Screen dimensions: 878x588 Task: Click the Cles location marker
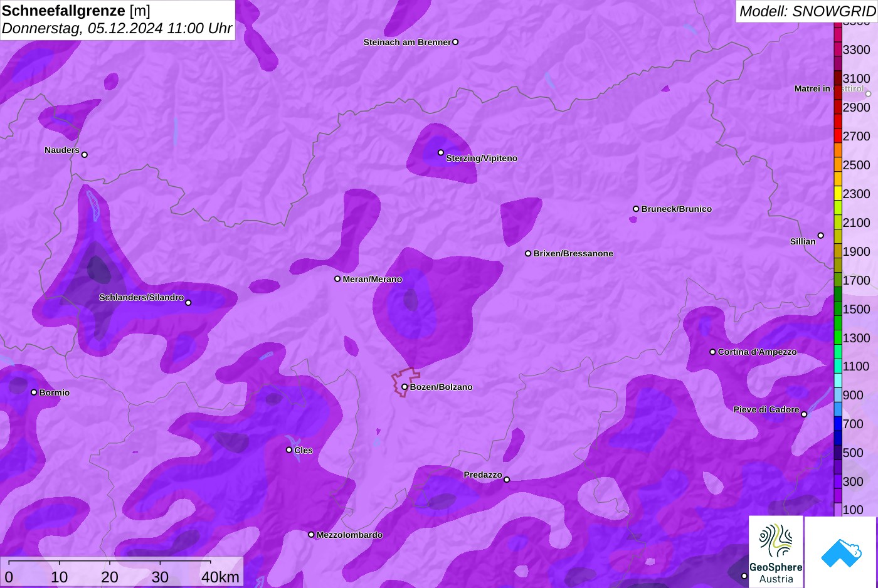click(x=289, y=449)
